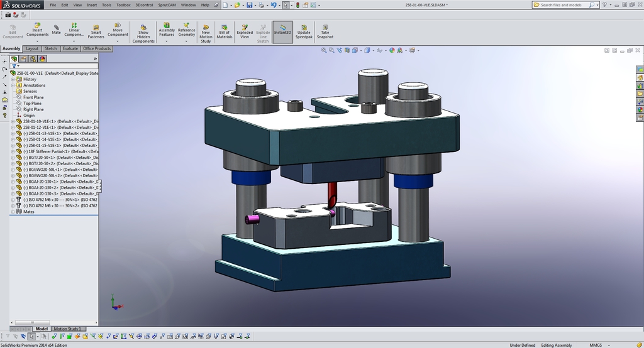This screenshot has width=644, height=348.
Task: Click the MMGS unit system in status bar
Action: tap(596, 345)
